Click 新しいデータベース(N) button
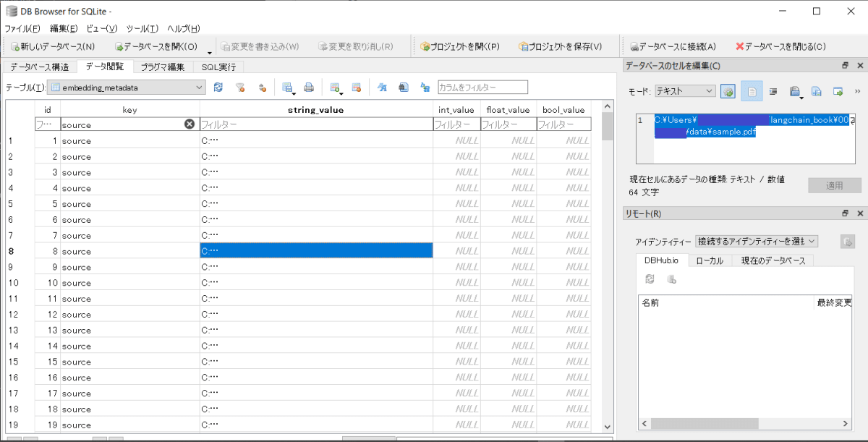 (53, 46)
